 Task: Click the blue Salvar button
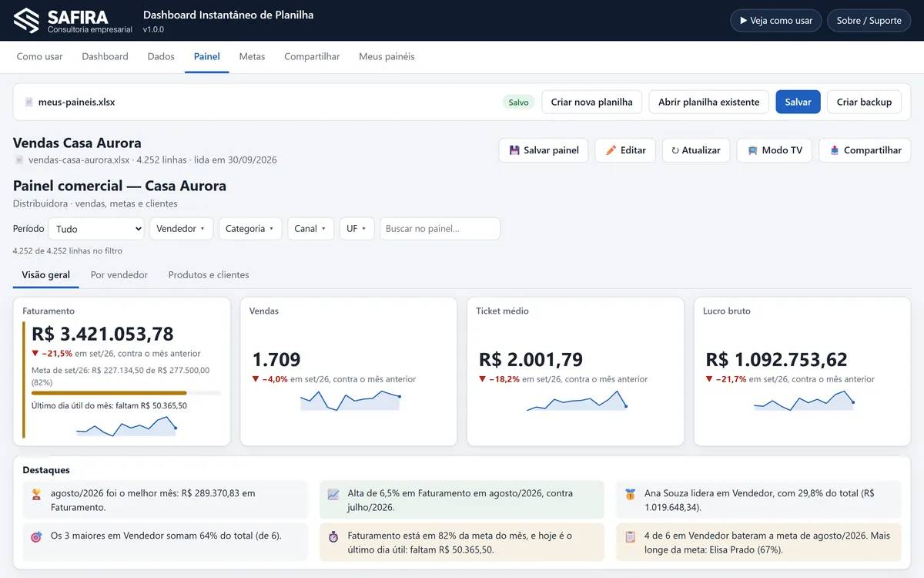click(x=798, y=102)
